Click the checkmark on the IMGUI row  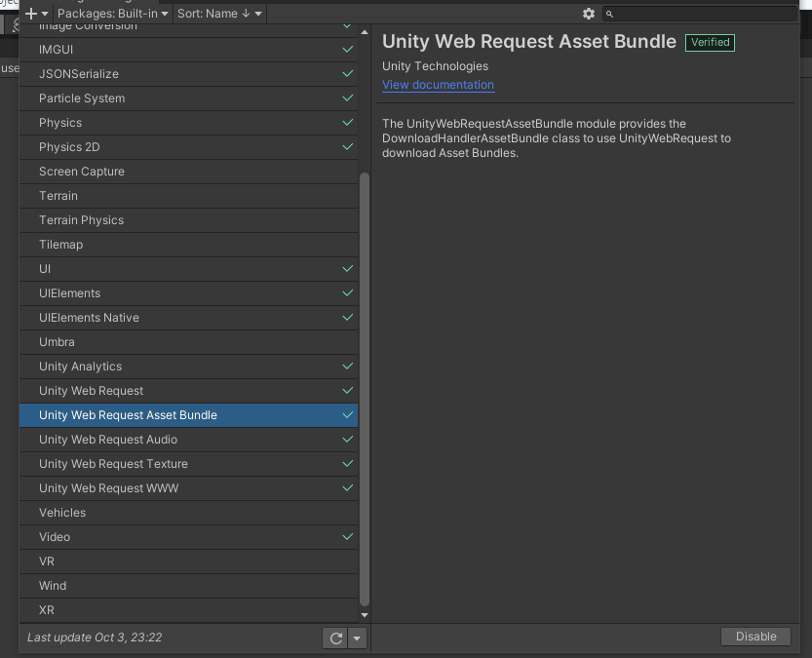coord(347,50)
